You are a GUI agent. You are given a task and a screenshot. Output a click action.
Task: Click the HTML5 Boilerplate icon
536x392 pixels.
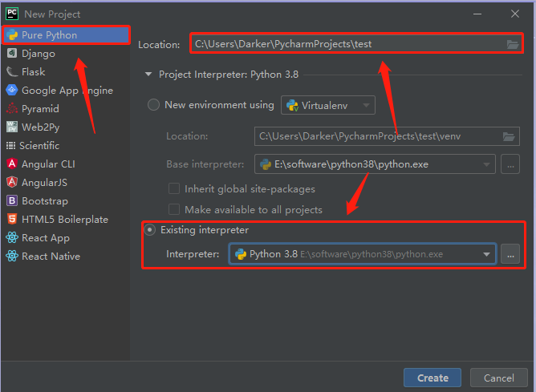[x=12, y=219]
